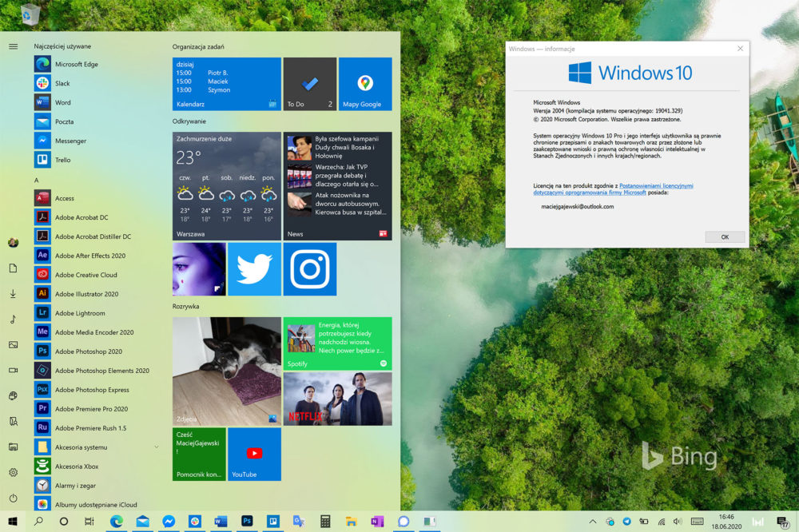This screenshot has height=532, width=799.
Task: Open the Mapy Google tile
Action: (x=365, y=84)
